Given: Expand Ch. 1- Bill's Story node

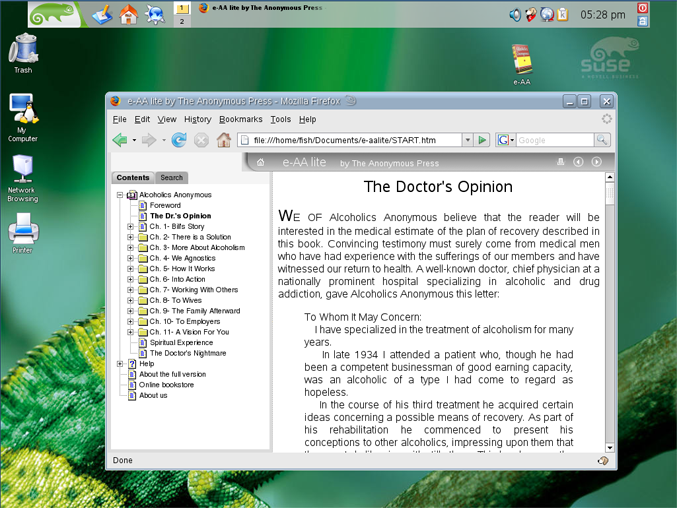Looking at the screenshot, I should [x=130, y=227].
